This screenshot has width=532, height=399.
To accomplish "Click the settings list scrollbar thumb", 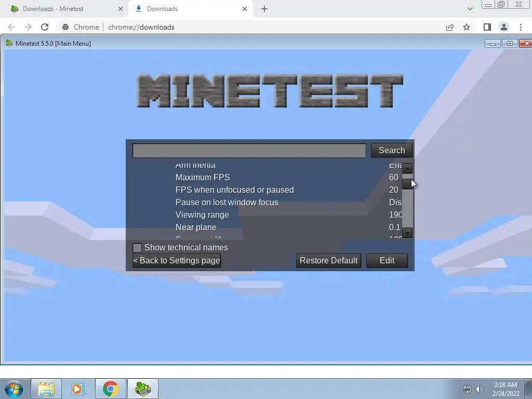I will 407,183.
